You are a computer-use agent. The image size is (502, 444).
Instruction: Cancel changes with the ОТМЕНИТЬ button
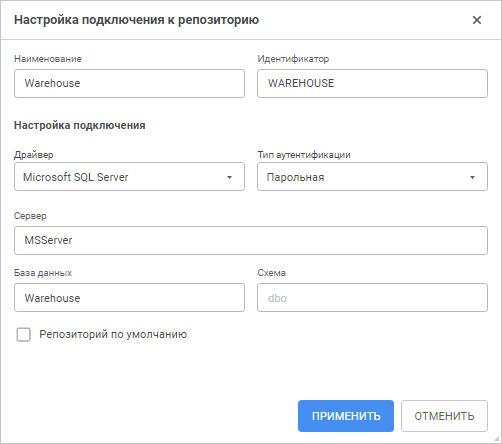444,416
